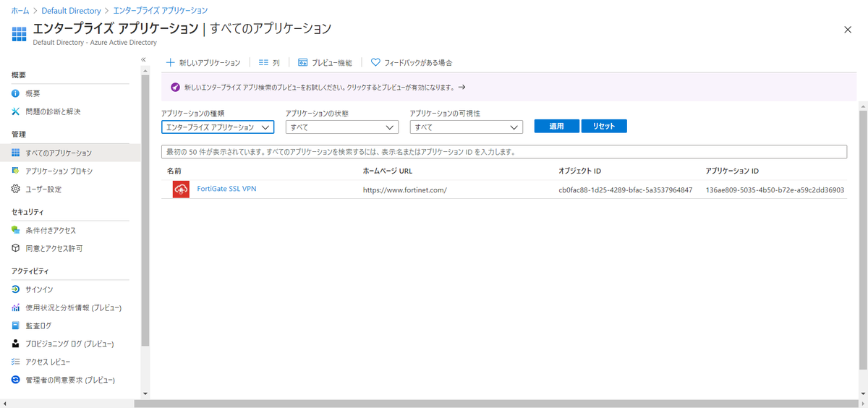The height and width of the screenshot is (408, 868).
Task: Click the 監査ログ icon
Action: [16, 326]
